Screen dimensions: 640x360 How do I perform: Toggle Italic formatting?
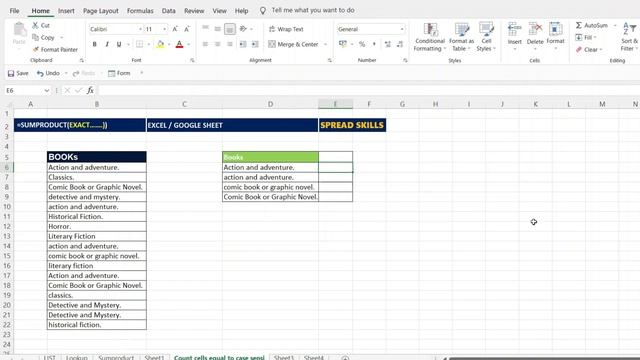107,44
